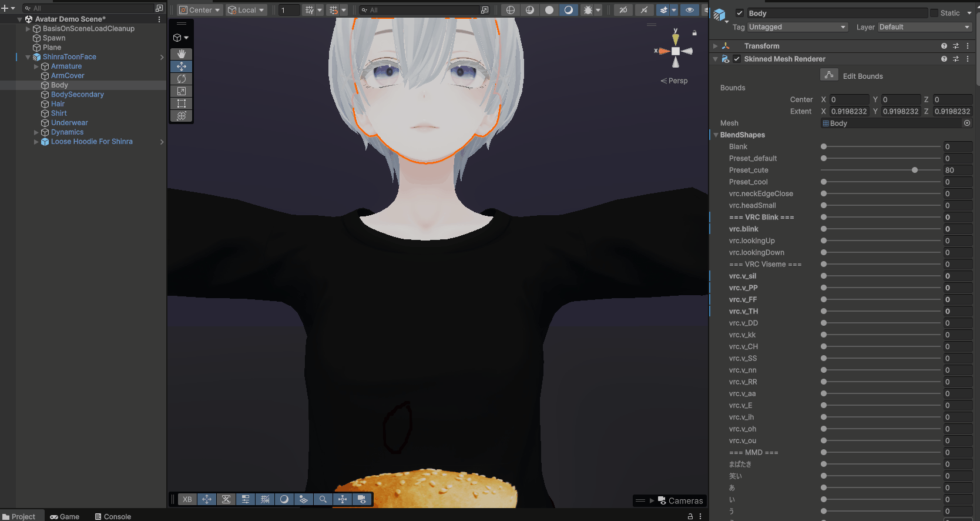Toggle scene gizmo lock icon
Image resolution: width=980 pixels, height=521 pixels.
[x=694, y=33]
